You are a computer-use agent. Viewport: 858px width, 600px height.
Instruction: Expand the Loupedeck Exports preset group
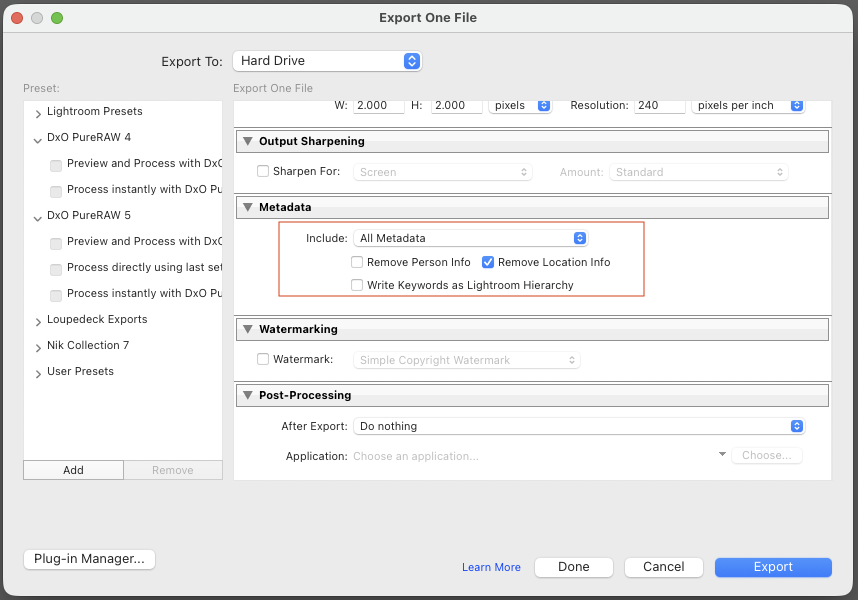38,320
